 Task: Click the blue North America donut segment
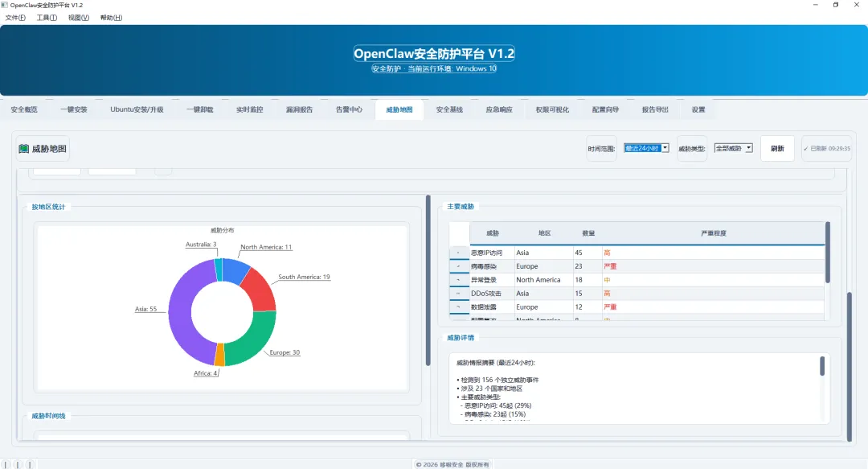click(235, 270)
